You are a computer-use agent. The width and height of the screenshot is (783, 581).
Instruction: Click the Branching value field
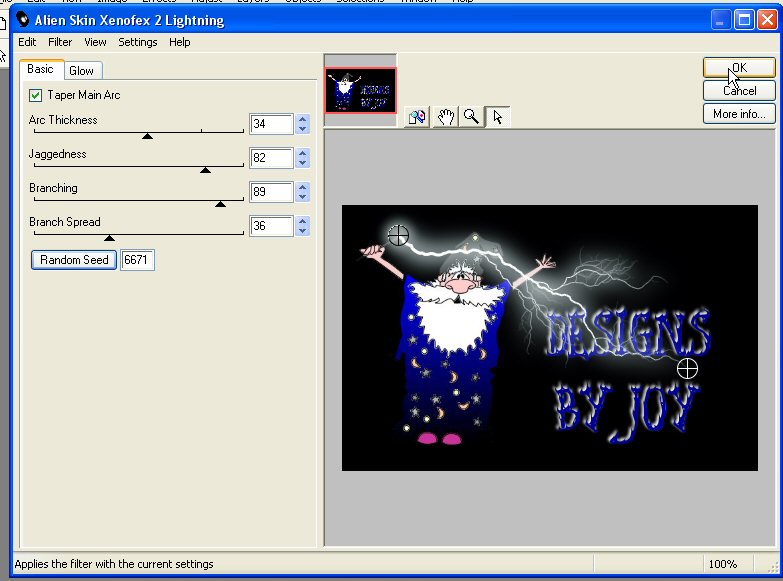click(x=271, y=192)
